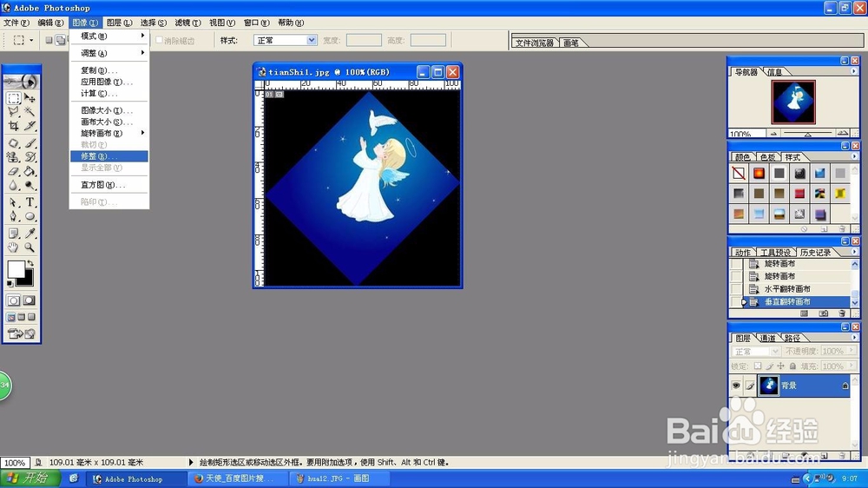Viewport: 868px width, 488px height.
Task: Select the Move tool
Action: click(x=30, y=99)
